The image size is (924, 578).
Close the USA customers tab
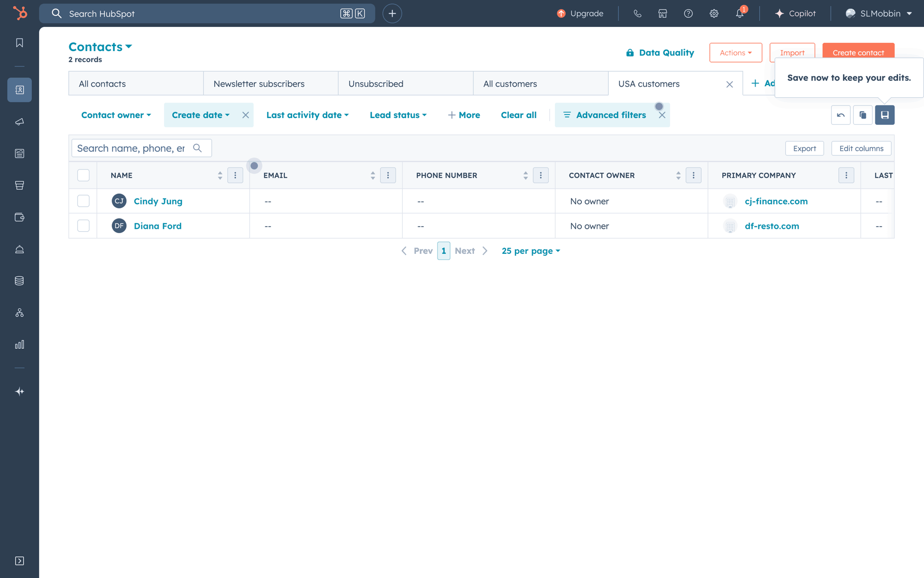tap(730, 84)
